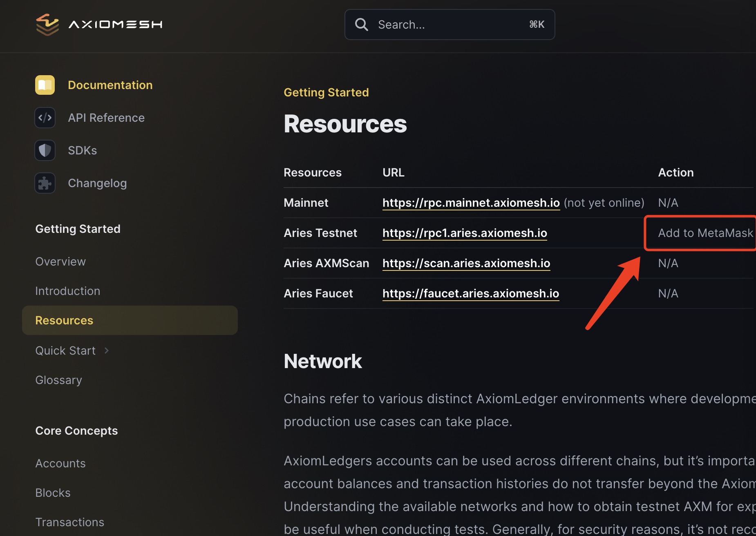Open Blocks under Core Concepts
The height and width of the screenshot is (536, 756).
[x=53, y=493]
